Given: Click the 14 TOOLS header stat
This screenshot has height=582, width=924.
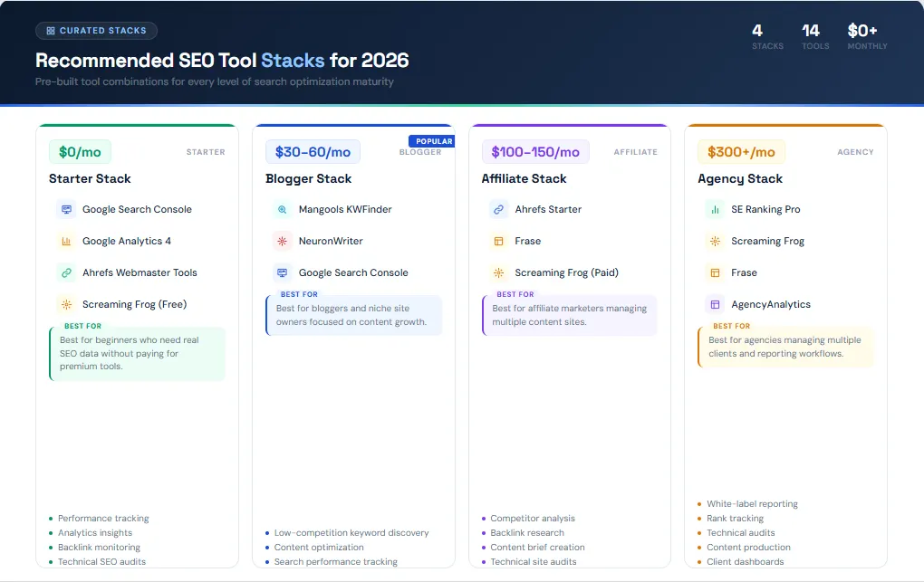Looking at the screenshot, I should (x=815, y=36).
